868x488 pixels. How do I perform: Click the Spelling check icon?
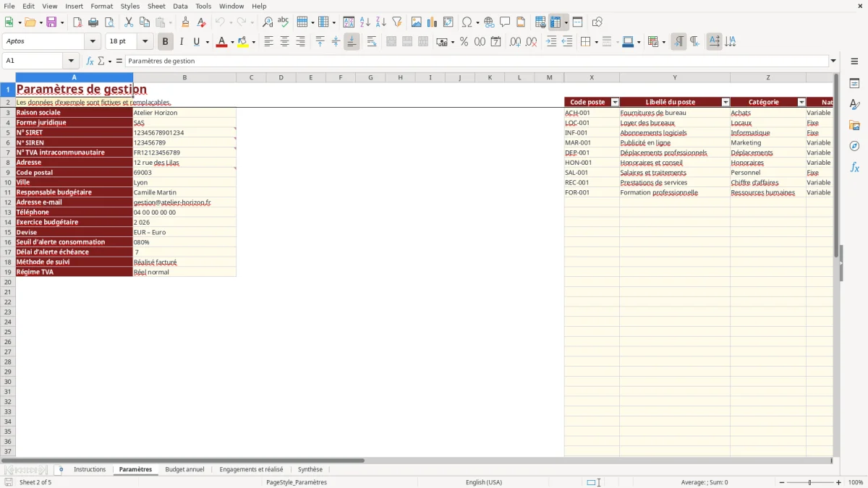click(284, 22)
